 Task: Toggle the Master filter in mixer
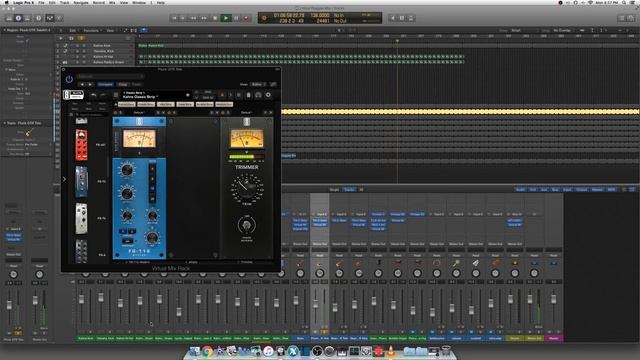pyautogui.click(x=597, y=190)
